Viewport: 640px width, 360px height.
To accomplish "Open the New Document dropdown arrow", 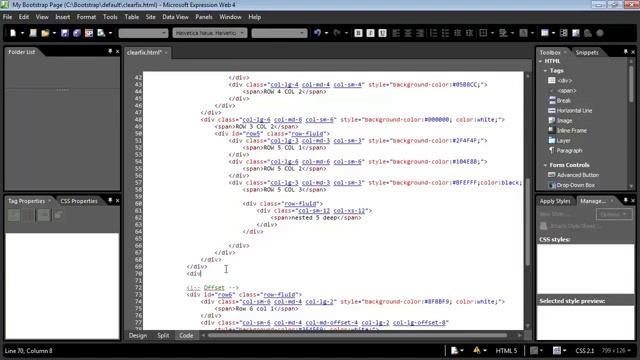I will [x=22, y=33].
